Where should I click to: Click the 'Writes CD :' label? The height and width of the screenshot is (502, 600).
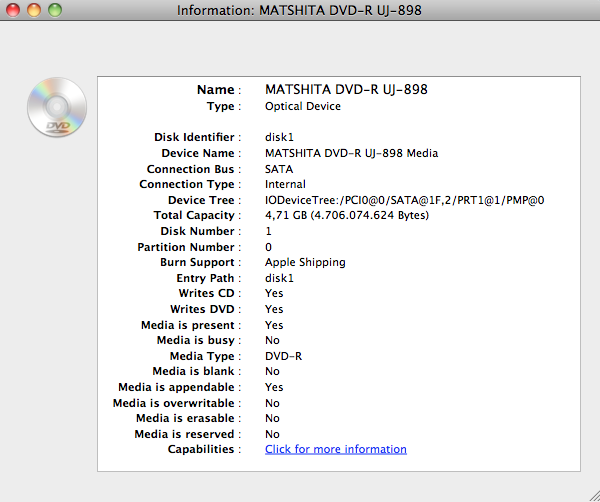210,293
